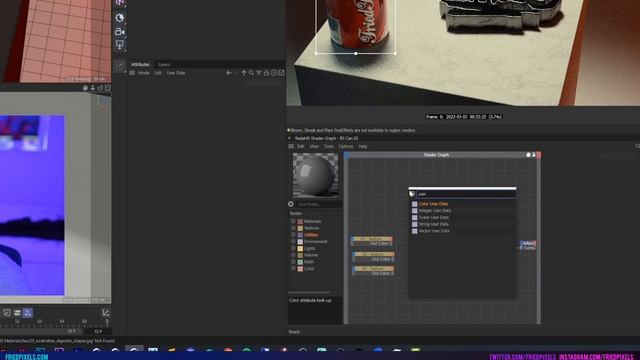Click the Find Nodes search field
640x360 pixels.
[x=319, y=204]
